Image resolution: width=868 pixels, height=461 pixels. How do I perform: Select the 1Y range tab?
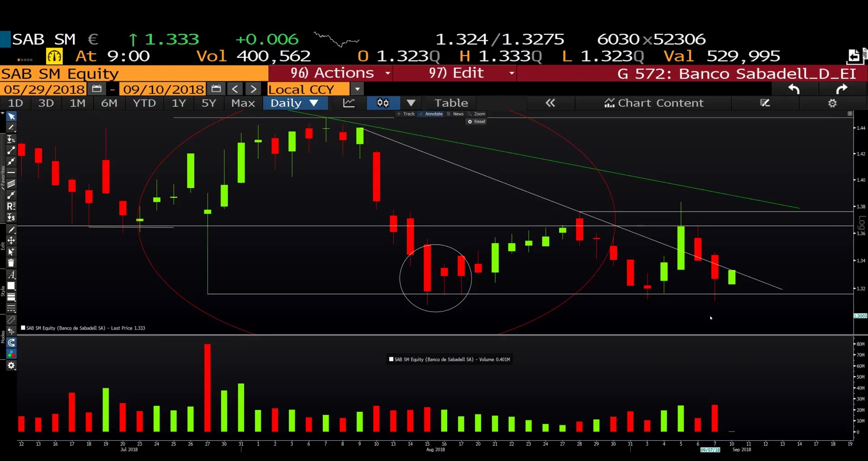coord(179,103)
